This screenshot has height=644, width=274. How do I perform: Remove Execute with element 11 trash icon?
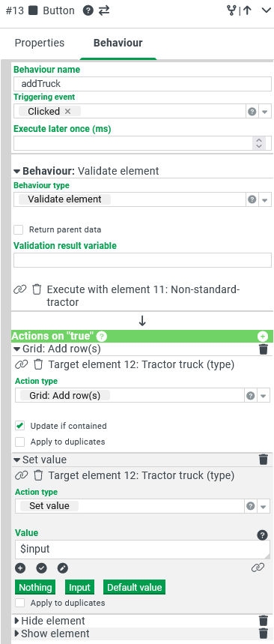click(x=37, y=289)
